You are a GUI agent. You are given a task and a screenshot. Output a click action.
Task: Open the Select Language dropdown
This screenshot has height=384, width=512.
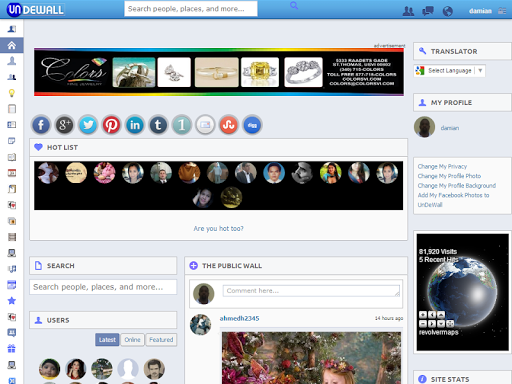449,71
